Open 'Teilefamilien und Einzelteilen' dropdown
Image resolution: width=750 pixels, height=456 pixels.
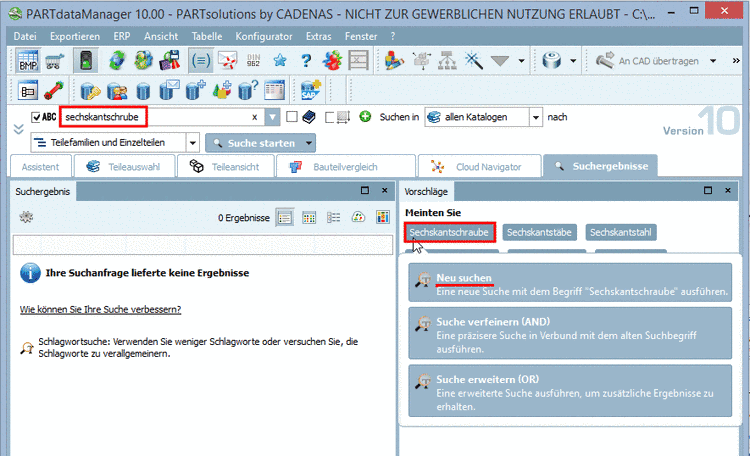click(x=192, y=143)
